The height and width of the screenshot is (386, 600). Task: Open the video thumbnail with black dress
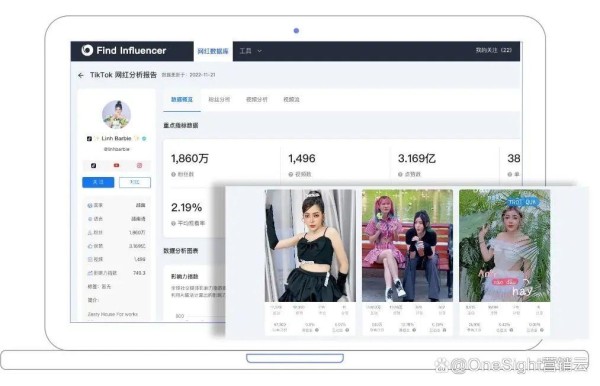(x=310, y=245)
